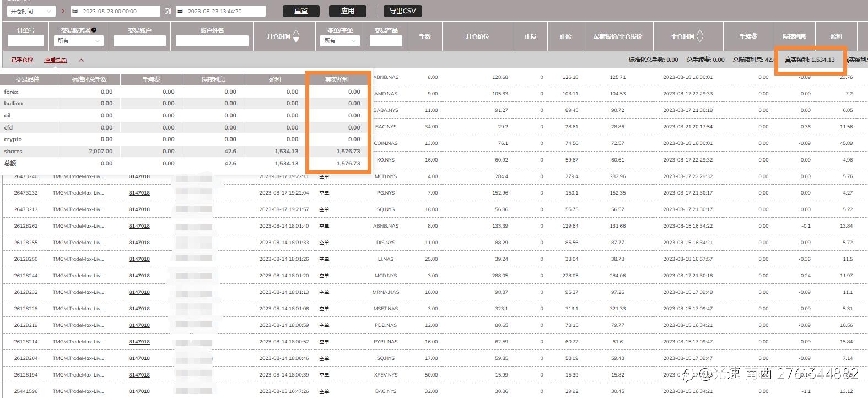This screenshot has height=398, width=868.
Task: Select order number 26473212
Action: [26, 209]
